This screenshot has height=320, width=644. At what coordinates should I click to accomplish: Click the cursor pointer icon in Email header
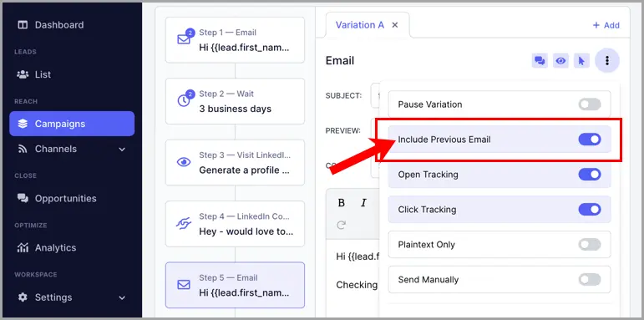tap(581, 61)
